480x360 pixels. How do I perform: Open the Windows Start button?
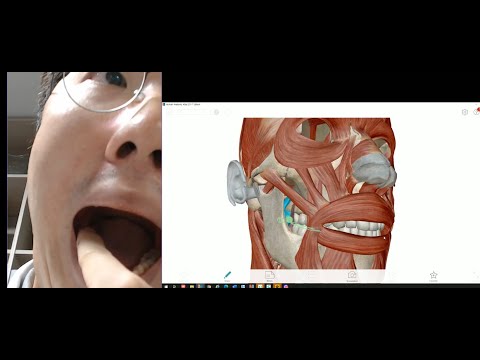[x=166, y=286]
